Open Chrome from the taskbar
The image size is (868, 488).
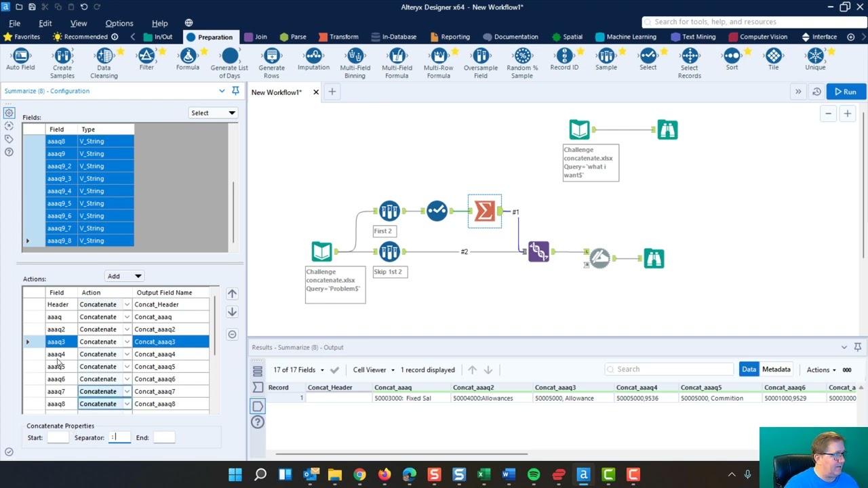click(359, 474)
